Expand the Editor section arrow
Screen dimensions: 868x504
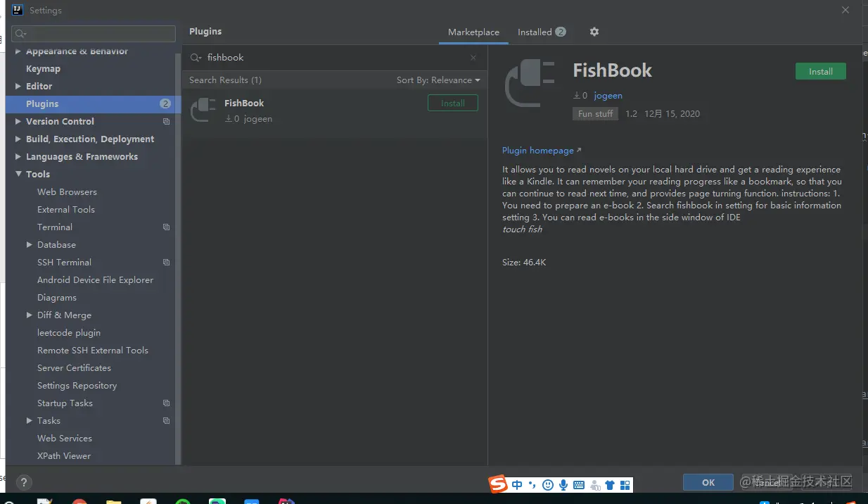[x=18, y=87]
